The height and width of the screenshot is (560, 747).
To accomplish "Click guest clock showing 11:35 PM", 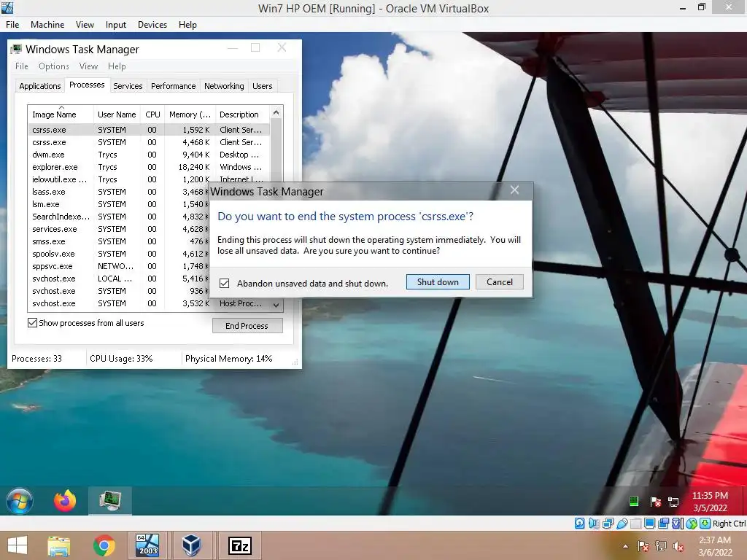I will coord(710,502).
